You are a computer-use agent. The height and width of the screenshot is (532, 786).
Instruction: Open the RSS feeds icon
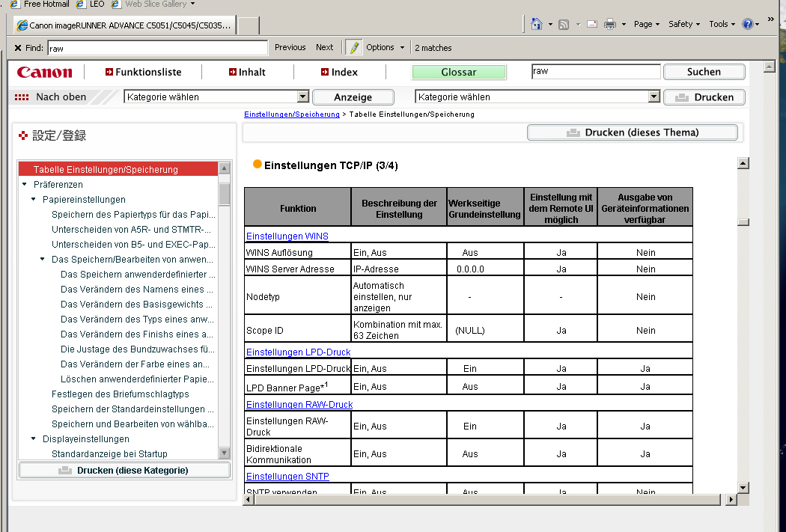564,24
